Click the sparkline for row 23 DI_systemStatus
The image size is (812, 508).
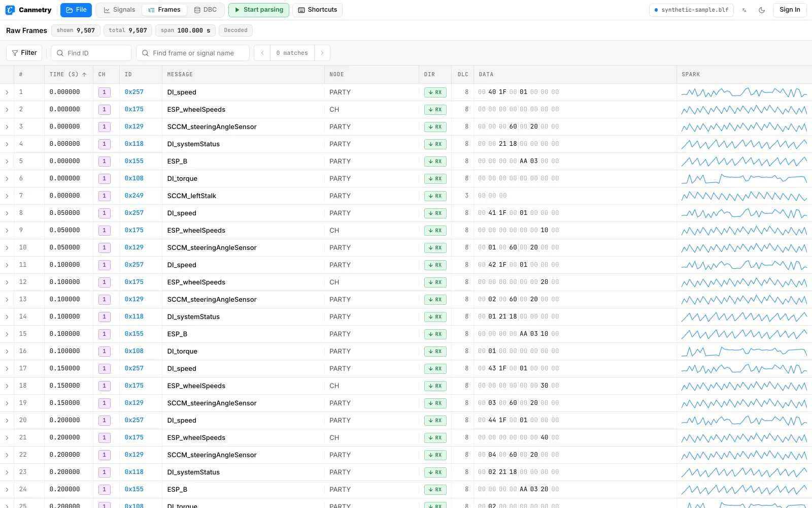pyautogui.click(x=744, y=472)
